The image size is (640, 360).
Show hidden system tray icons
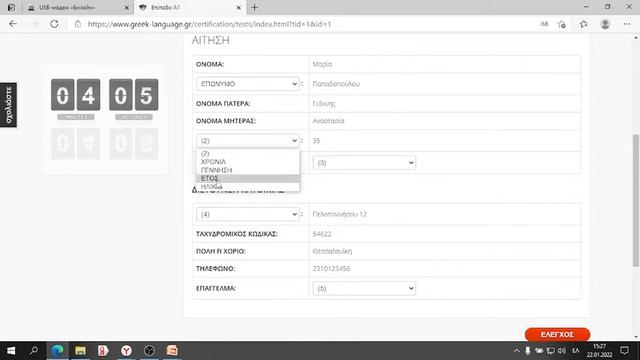[x=516, y=351]
